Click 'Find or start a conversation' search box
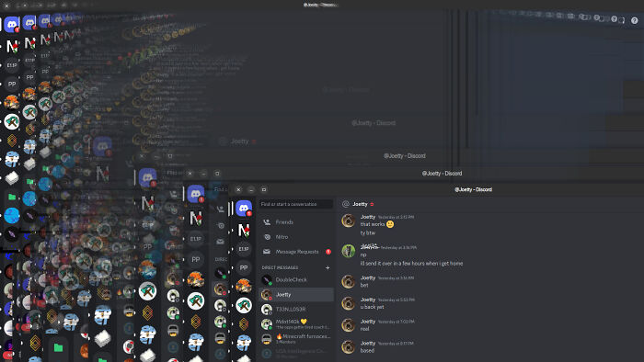Image resolution: width=644 pixels, height=362 pixels. pyautogui.click(x=296, y=204)
